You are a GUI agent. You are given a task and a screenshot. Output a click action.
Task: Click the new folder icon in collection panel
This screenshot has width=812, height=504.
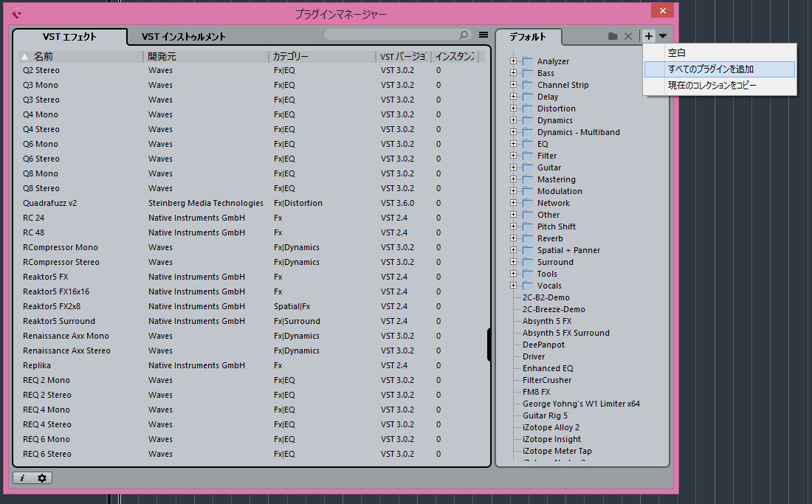point(613,36)
